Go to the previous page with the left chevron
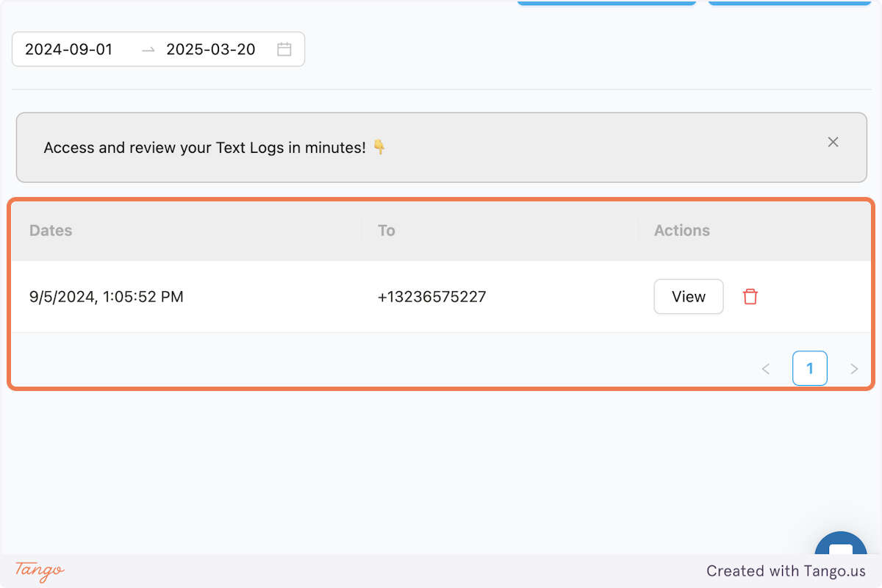This screenshot has height=588, width=882. [x=765, y=368]
